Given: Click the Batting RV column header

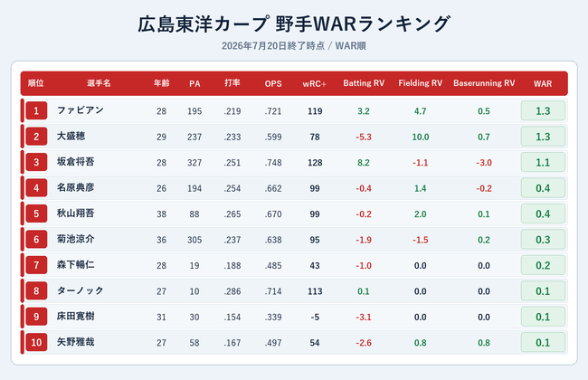Looking at the screenshot, I should (364, 83).
